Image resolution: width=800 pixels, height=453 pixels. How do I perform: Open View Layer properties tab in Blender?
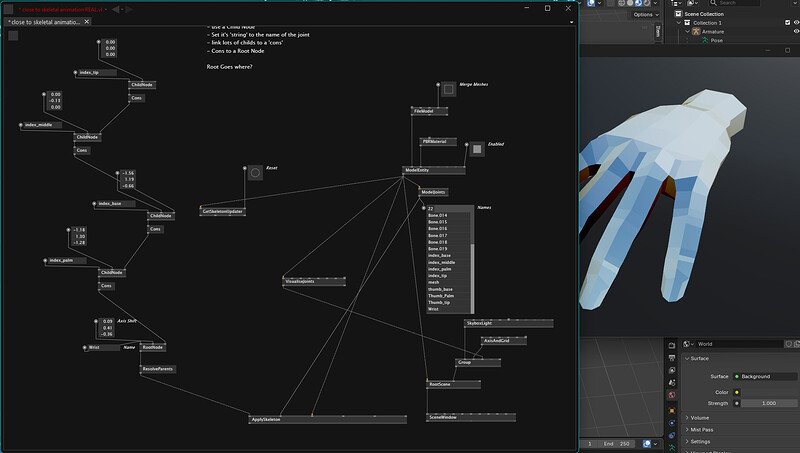[x=671, y=370]
